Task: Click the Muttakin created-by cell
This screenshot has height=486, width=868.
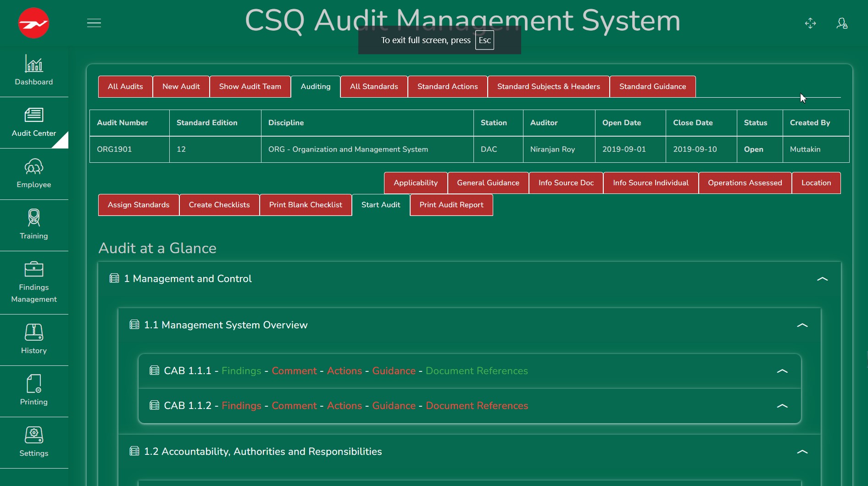Action: pyautogui.click(x=816, y=149)
